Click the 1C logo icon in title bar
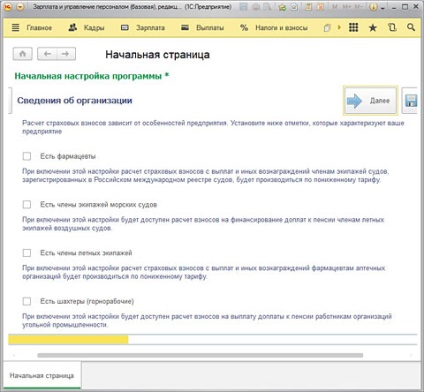This screenshot has width=424, height=392. [x=8, y=7]
